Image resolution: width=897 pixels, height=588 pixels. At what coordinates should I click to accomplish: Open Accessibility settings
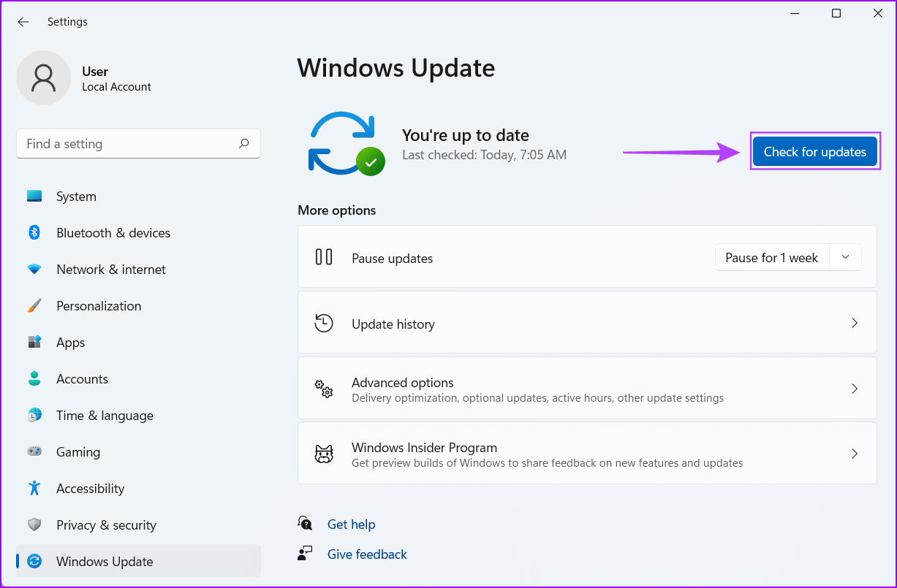(138, 489)
